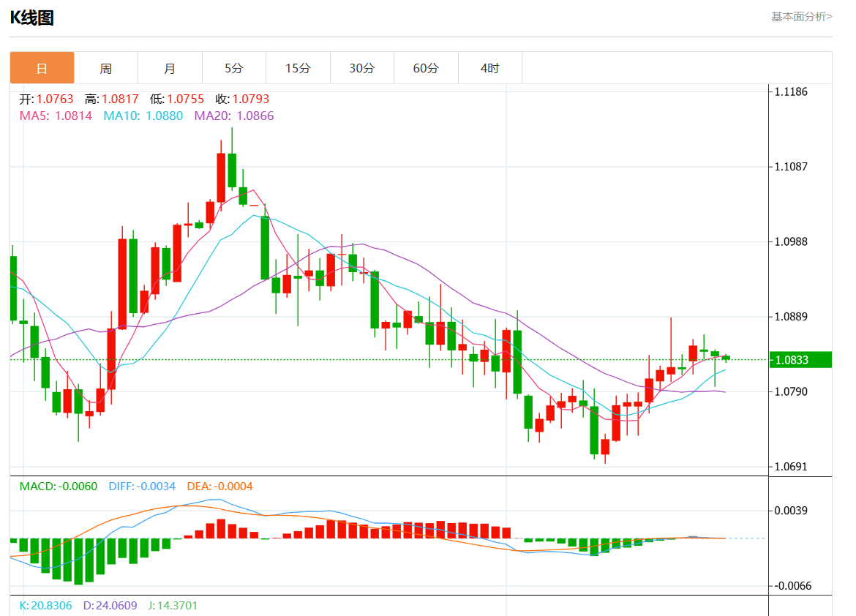Viewport: 856px width, 616px height.
Task: Click the D:24.0609 indicator value
Action: tap(110, 605)
